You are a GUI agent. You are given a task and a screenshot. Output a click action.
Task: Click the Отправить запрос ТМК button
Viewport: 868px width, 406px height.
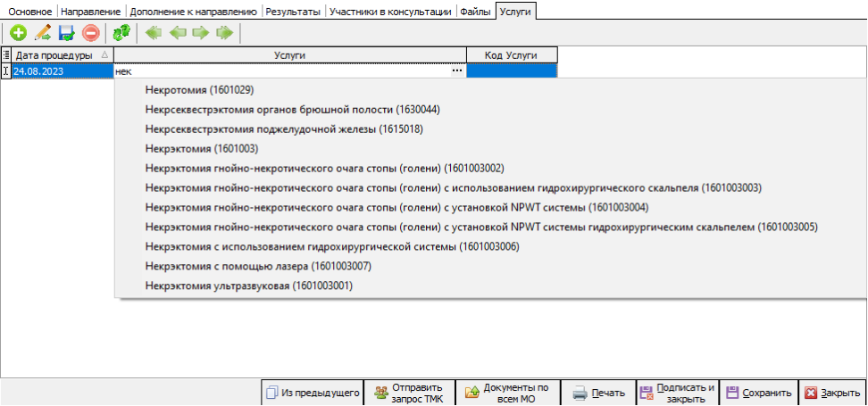(x=409, y=393)
